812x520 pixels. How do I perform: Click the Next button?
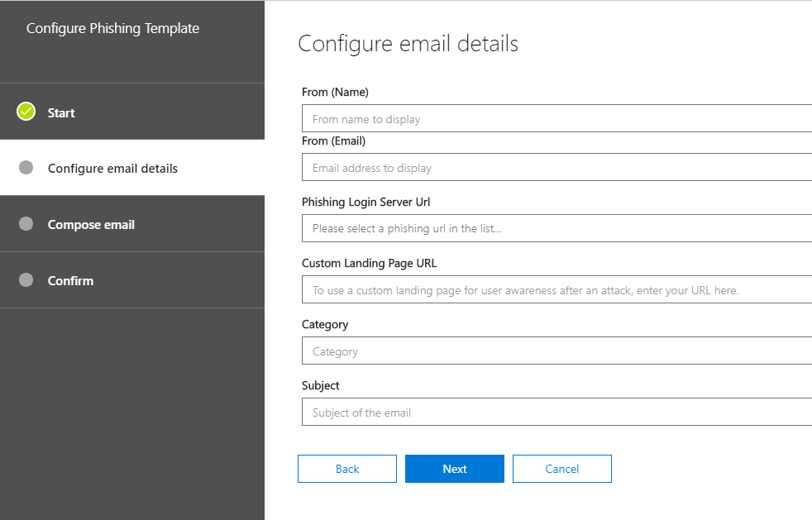point(454,468)
